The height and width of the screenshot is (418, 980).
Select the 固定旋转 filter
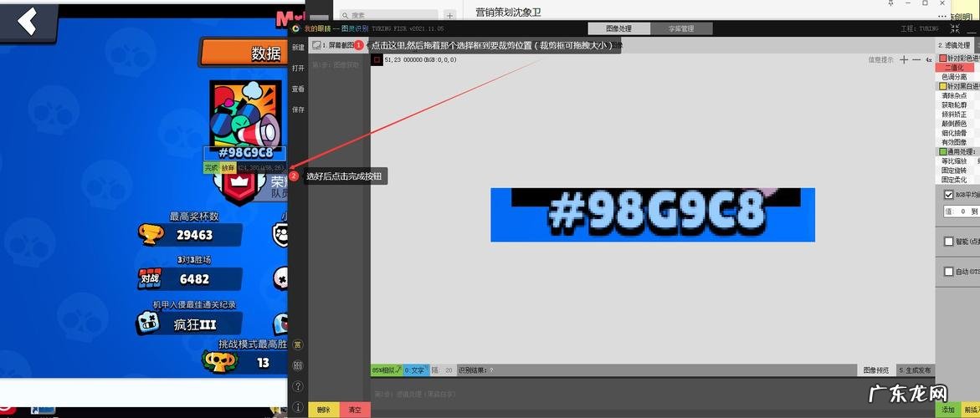coord(954,171)
